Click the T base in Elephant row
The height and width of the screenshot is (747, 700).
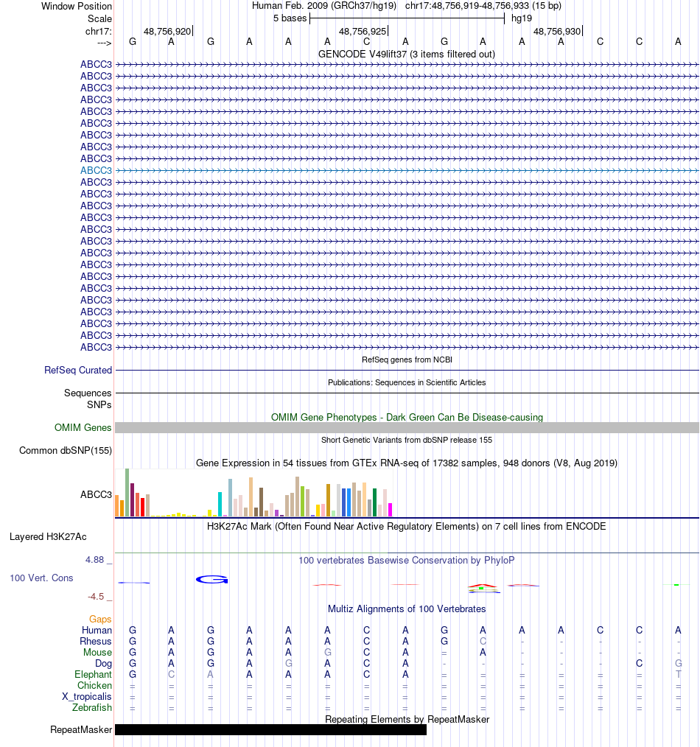click(678, 675)
